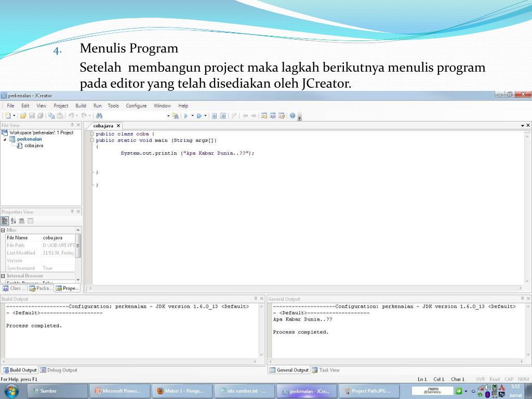Click the Find binoculars icon

[99, 116]
